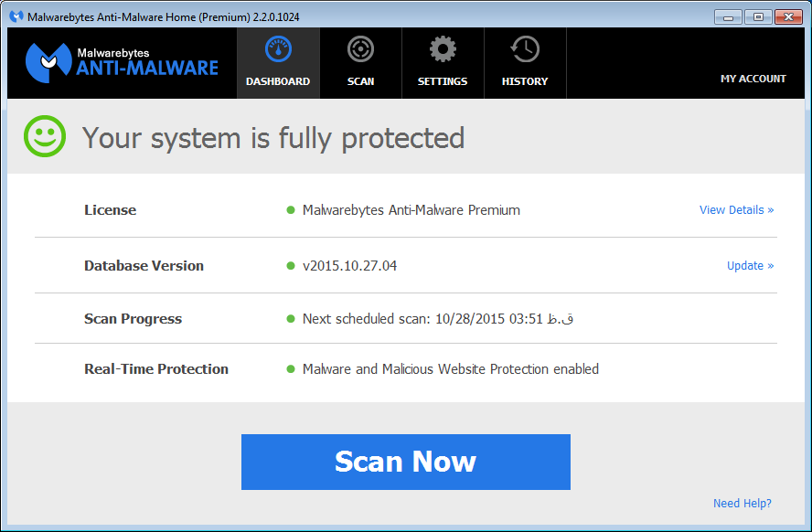Open the HISTORY tab label
The image size is (812, 532).
tap(525, 81)
